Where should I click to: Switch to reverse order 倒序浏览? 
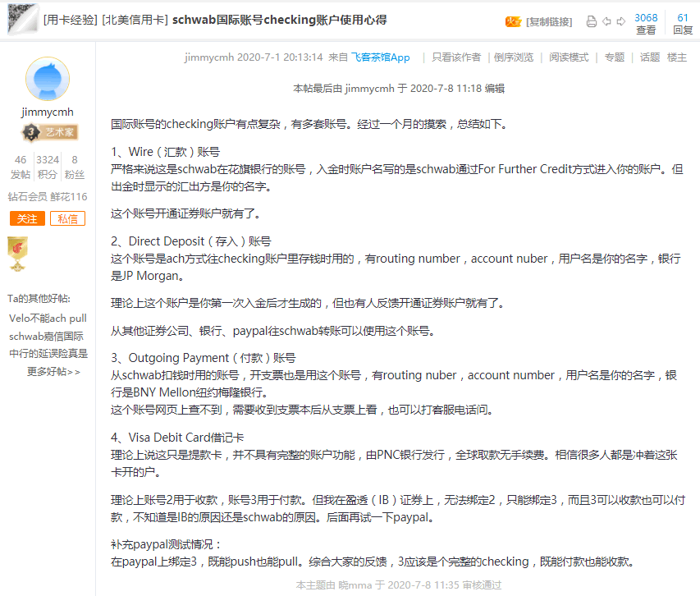point(514,57)
